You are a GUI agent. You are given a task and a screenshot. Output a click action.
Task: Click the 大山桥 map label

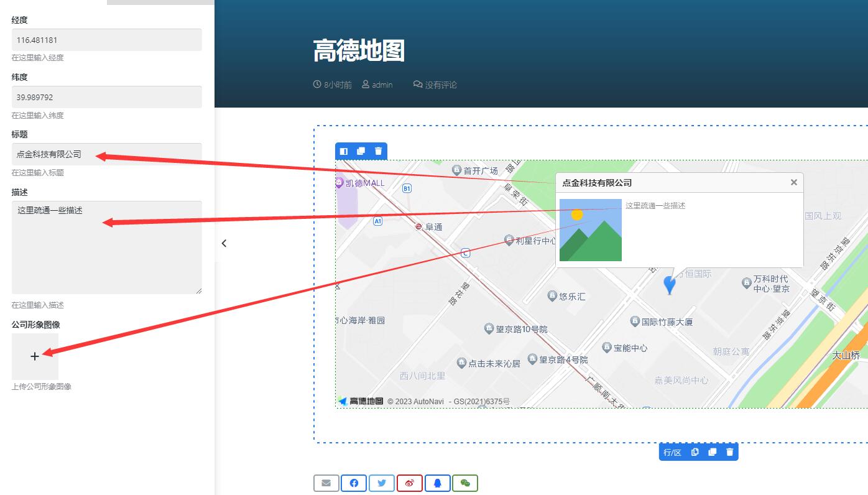click(846, 355)
